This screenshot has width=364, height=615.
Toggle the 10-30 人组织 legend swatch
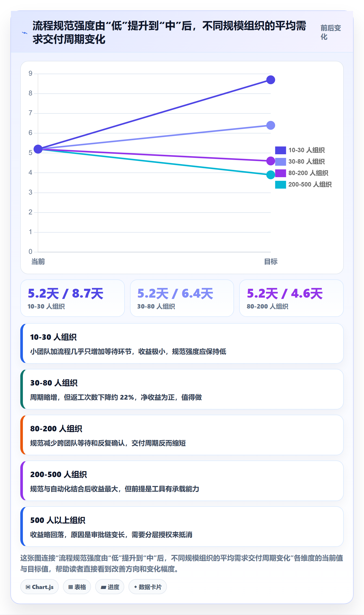pyautogui.click(x=280, y=150)
